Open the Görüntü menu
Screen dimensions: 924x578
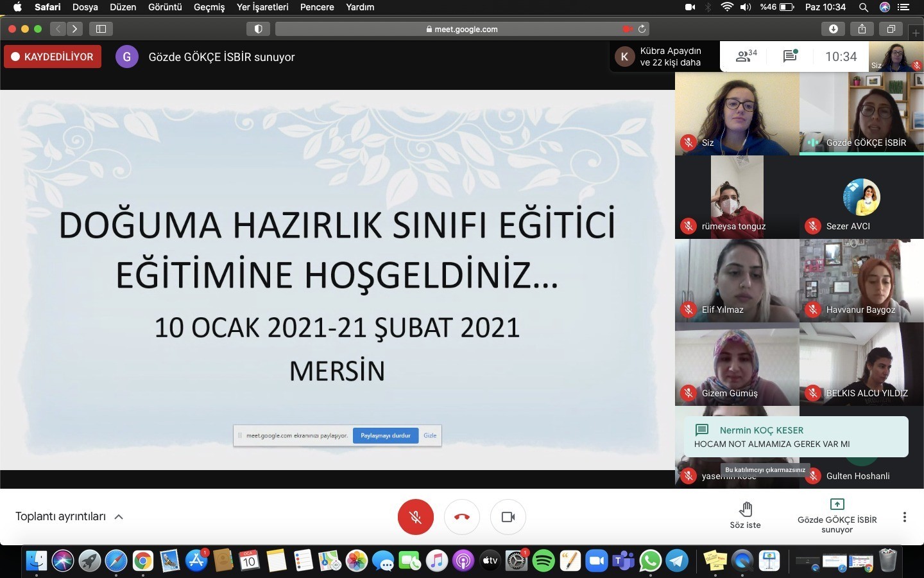click(x=165, y=7)
